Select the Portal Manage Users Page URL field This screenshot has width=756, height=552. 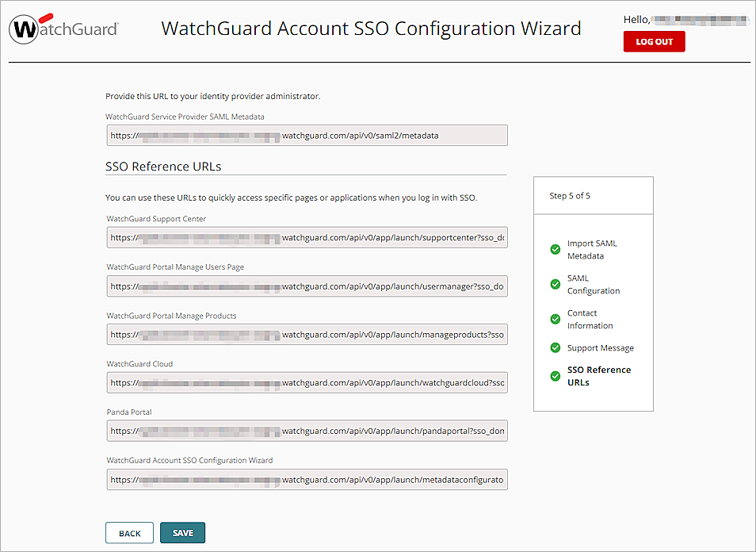pos(307,286)
